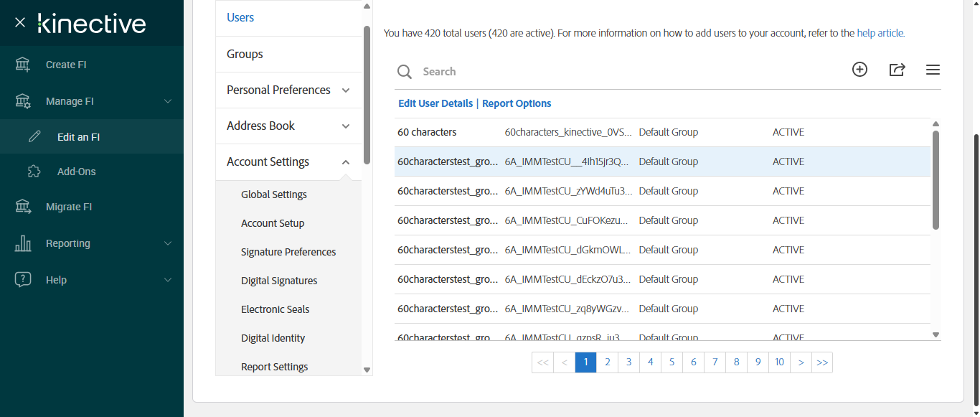Click the Create FI bank icon
Viewport: 980px width, 417px height.
23,65
